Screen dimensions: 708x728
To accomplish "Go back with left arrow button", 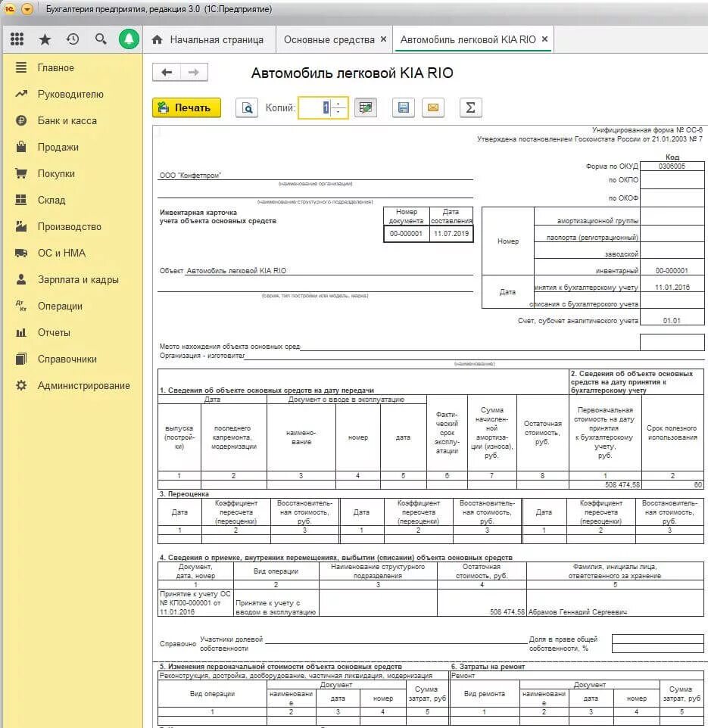I will (167, 73).
